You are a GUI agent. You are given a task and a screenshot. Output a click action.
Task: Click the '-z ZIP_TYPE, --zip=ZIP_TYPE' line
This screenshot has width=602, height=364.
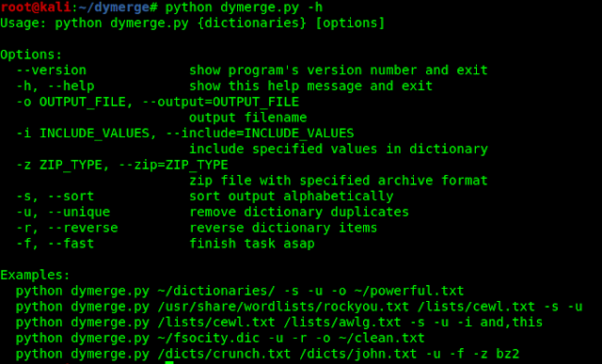click(x=122, y=165)
